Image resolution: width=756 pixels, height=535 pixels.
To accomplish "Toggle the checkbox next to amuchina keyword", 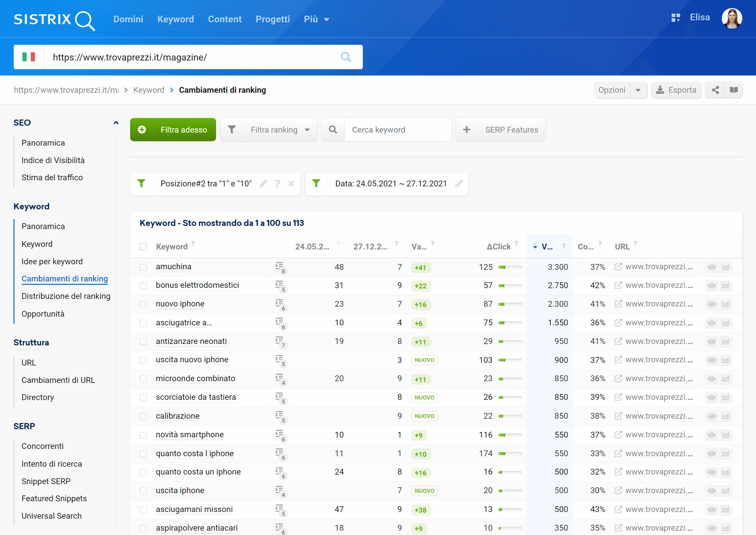I will click(144, 267).
